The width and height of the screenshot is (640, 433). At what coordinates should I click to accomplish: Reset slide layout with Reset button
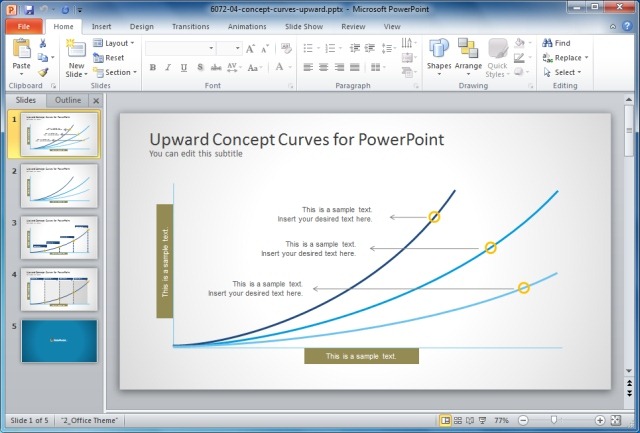pos(109,58)
